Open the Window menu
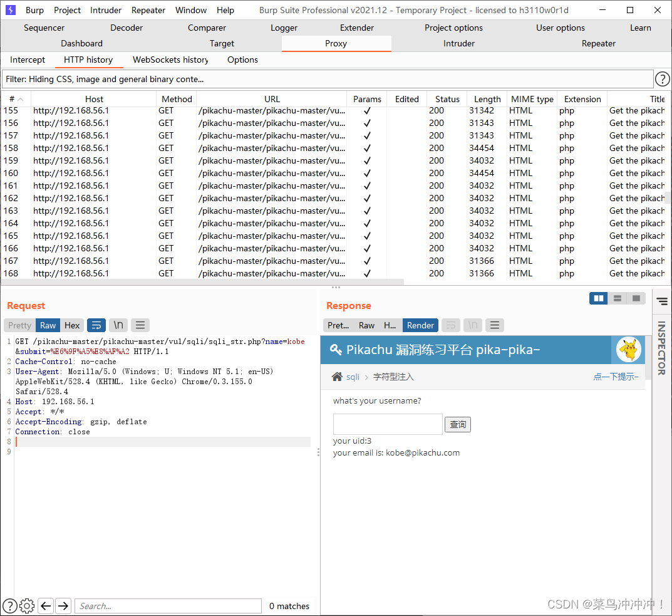 click(191, 10)
